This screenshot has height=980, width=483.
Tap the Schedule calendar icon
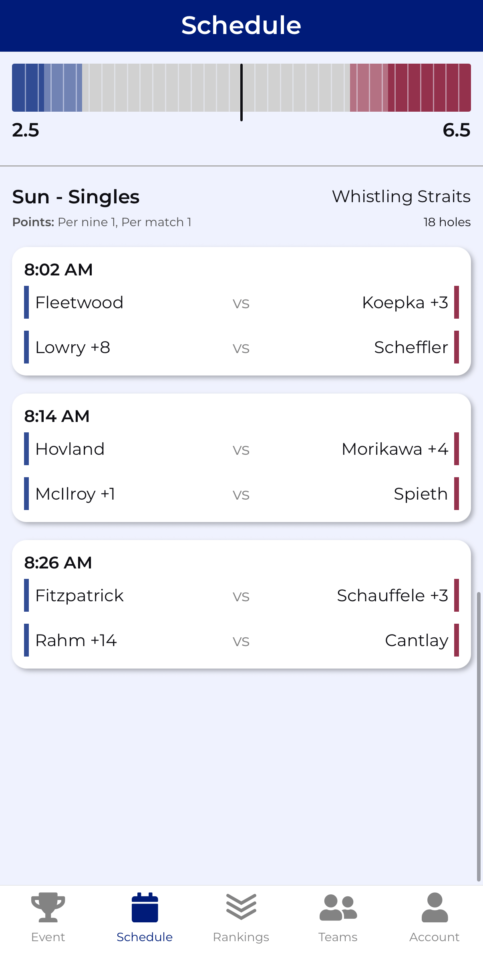[x=145, y=907]
